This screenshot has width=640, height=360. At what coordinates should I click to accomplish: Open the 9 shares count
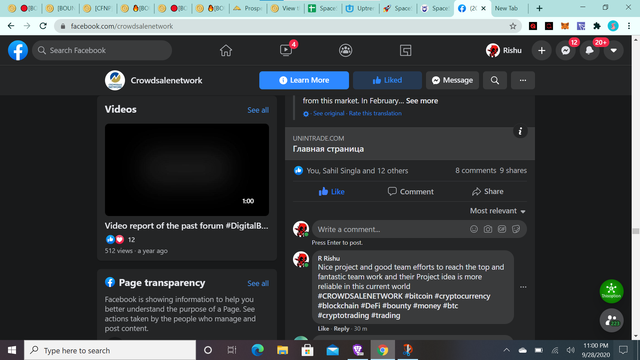point(513,171)
